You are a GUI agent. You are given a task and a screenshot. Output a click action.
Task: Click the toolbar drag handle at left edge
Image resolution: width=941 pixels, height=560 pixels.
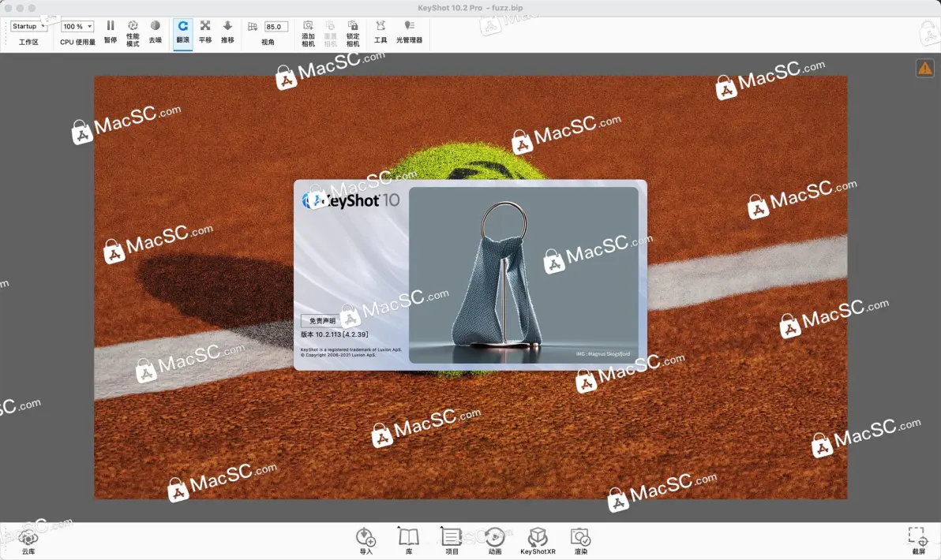pyautogui.click(x=6, y=33)
